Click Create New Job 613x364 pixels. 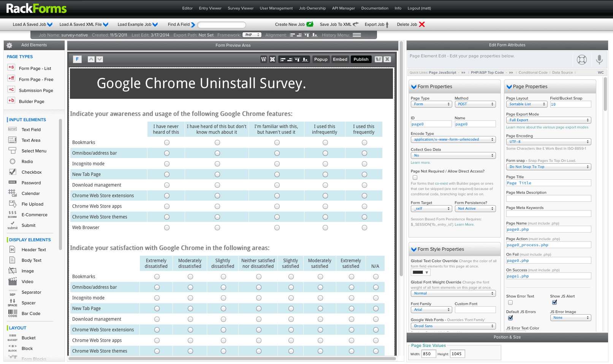(x=294, y=24)
